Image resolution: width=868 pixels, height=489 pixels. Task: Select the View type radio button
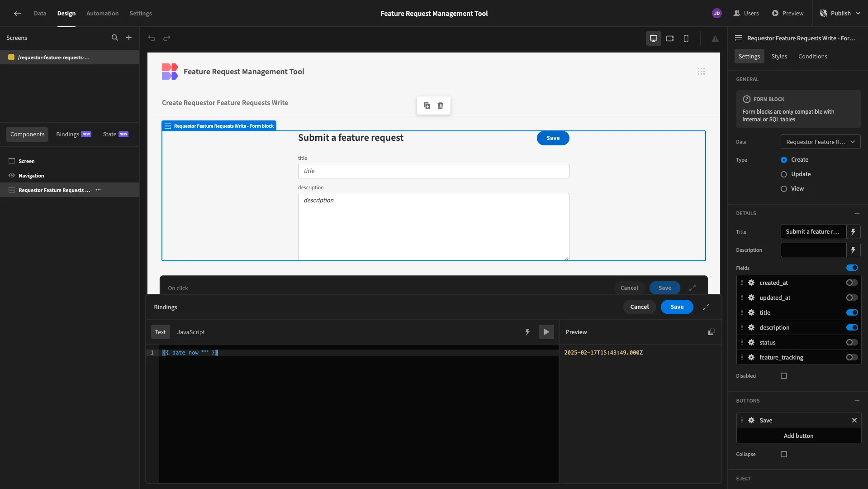[x=784, y=189]
